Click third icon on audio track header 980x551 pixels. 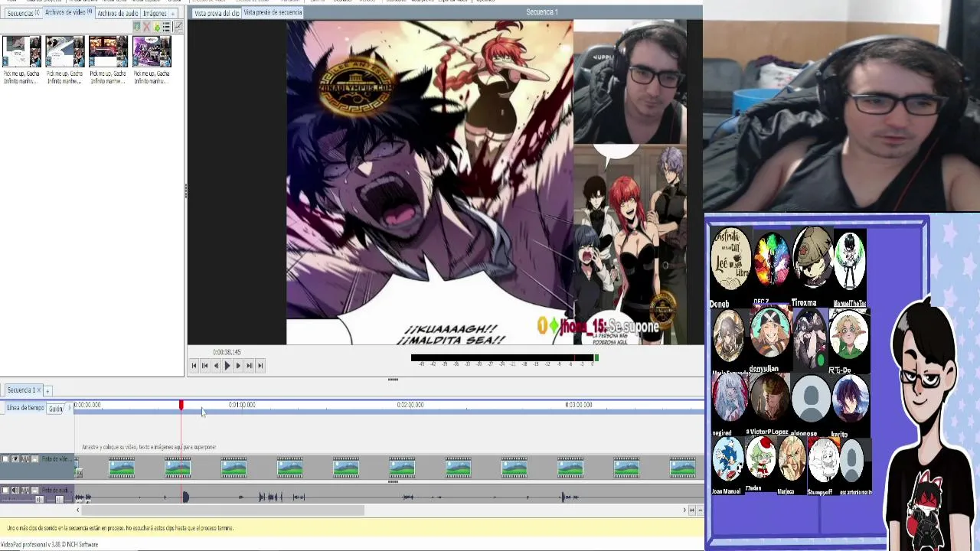point(25,490)
